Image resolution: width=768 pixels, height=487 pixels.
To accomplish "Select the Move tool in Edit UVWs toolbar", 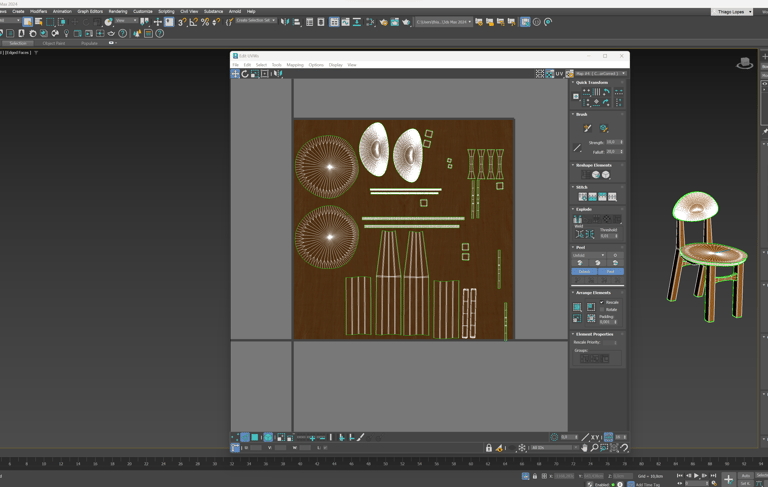I will [x=236, y=74].
